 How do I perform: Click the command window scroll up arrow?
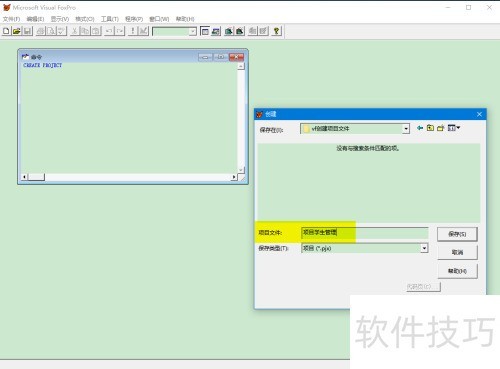(241, 66)
